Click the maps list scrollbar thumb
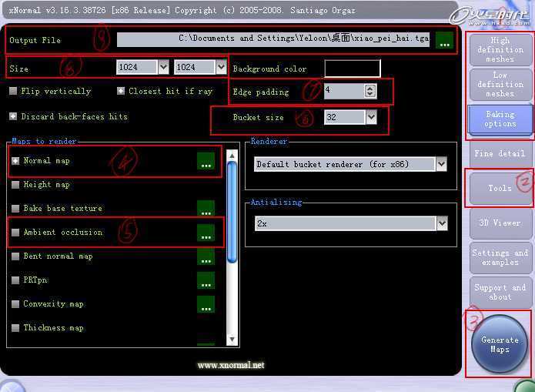535x392 pixels. [x=232, y=213]
